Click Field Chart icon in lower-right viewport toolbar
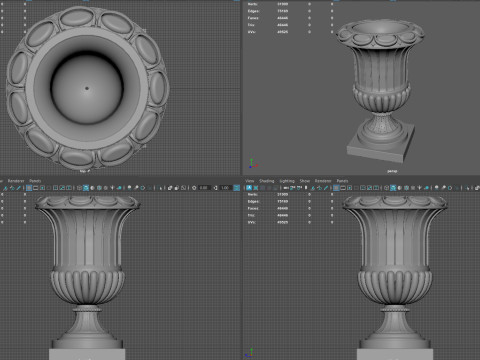The width and height of the screenshot is (480, 360). pos(363,188)
